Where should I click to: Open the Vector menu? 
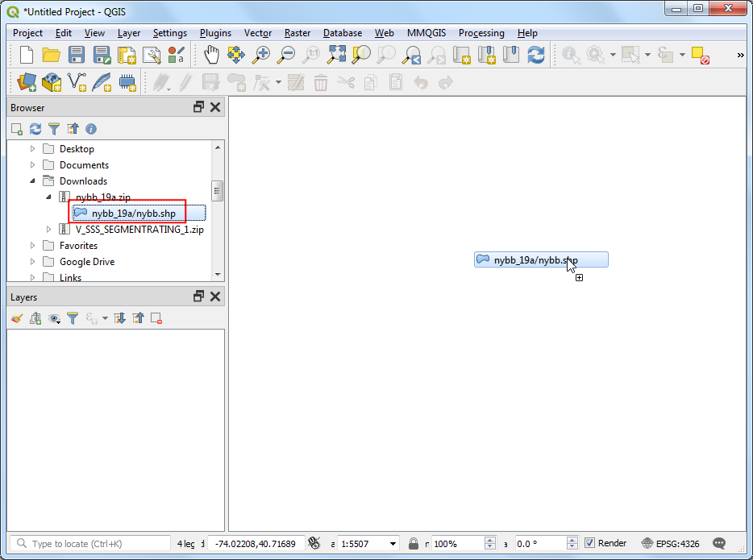[x=258, y=33]
